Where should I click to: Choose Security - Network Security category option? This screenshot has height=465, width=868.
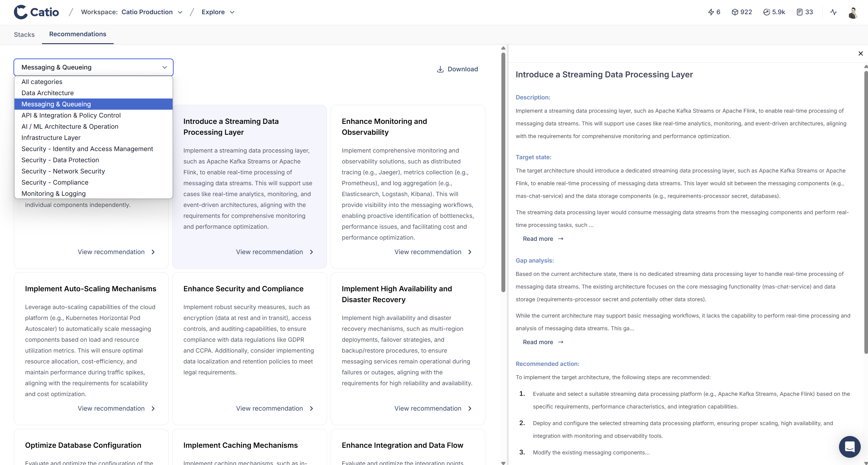63,171
